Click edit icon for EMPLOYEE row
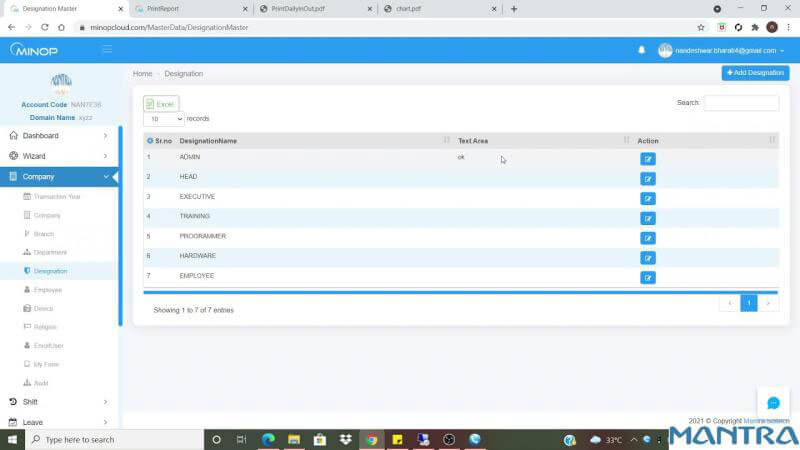The width and height of the screenshot is (800, 450). (x=647, y=278)
